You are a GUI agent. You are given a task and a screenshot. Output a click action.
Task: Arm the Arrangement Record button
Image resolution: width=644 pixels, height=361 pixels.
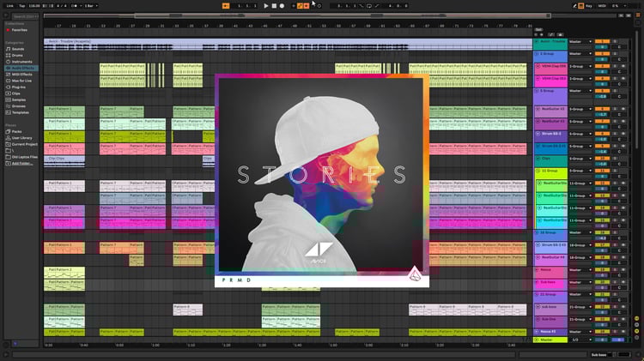click(x=282, y=6)
